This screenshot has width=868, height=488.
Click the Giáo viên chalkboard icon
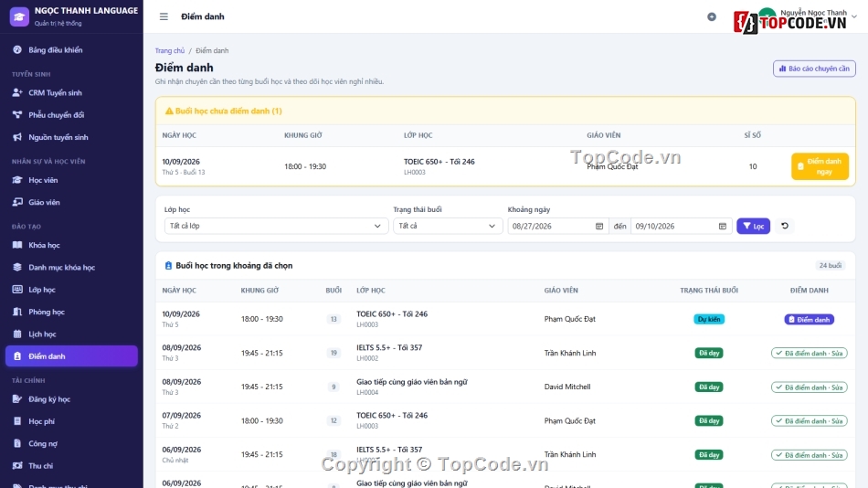click(17, 202)
